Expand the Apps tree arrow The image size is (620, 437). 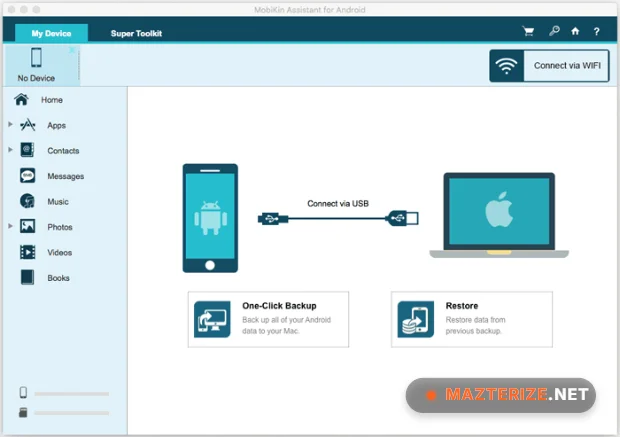pyautogui.click(x=10, y=124)
